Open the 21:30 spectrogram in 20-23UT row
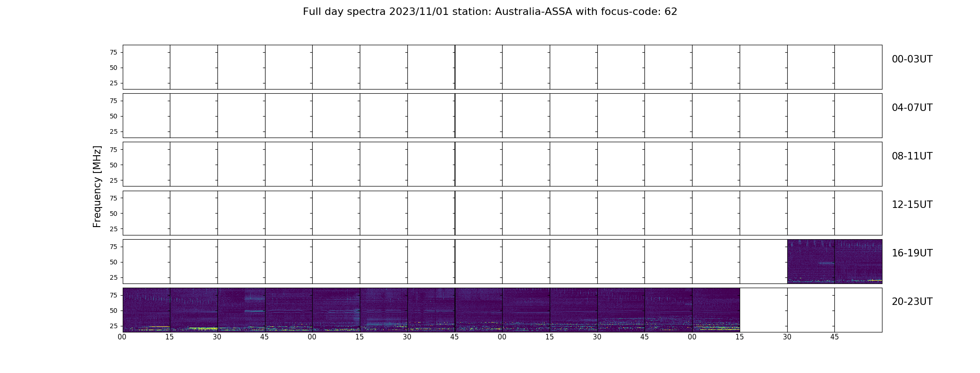980x373 pixels. 431,310
